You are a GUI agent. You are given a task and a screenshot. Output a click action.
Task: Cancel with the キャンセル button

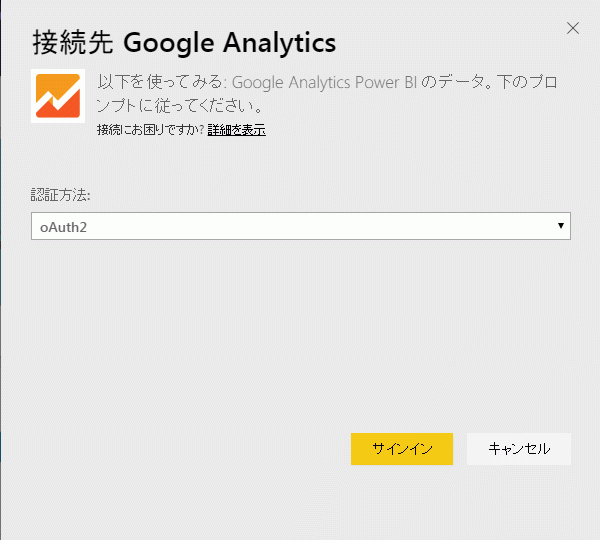pyautogui.click(x=519, y=449)
